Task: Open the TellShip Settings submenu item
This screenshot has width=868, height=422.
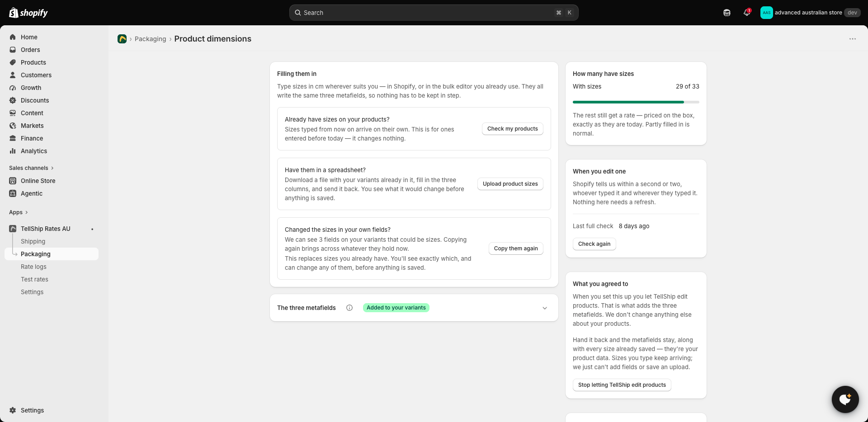Action: pyautogui.click(x=32, y=292)
